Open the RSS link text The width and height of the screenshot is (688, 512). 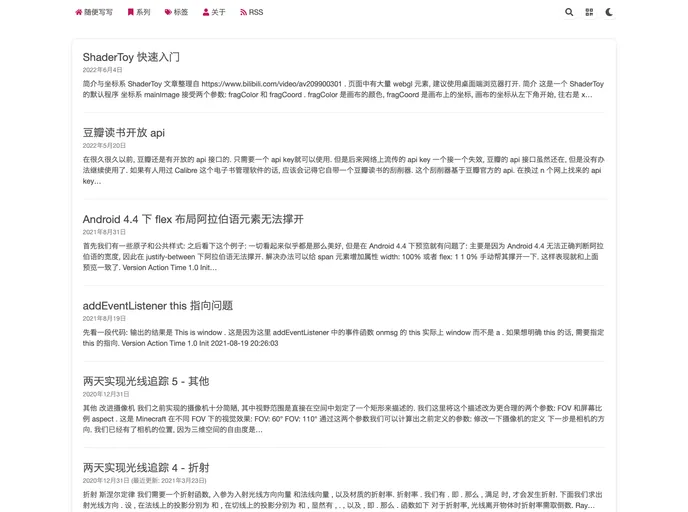click(x=256, y=13)
